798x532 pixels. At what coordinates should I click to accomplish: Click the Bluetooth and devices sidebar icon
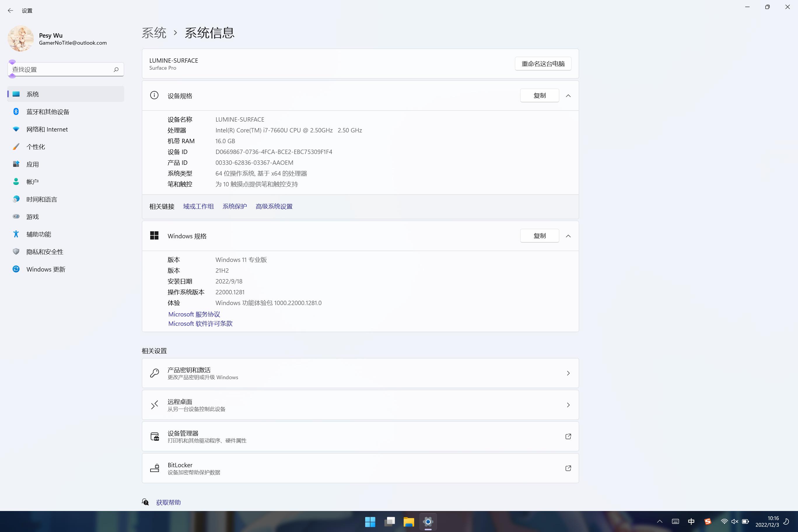[16, 112]
